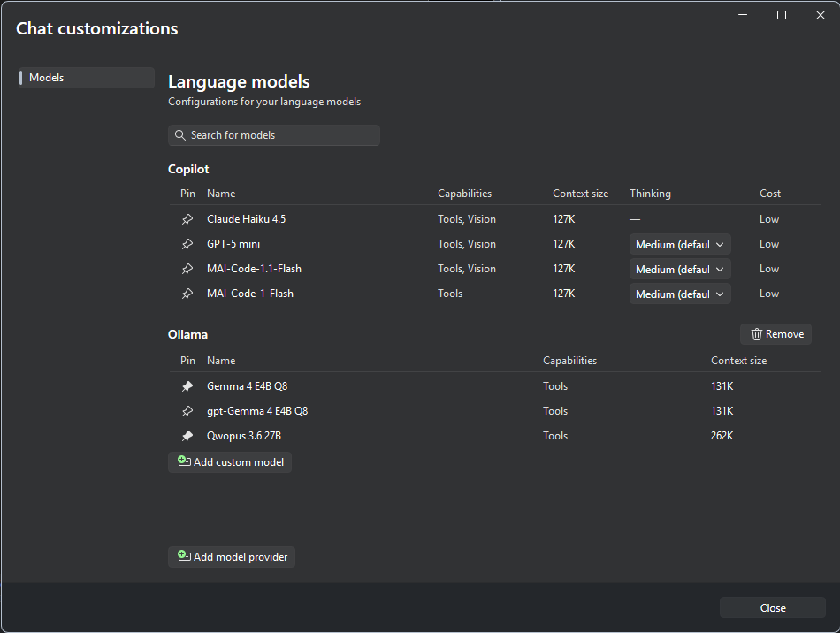The width and height of the screenshot is (840, 633).
Task: Click the Gemma 4 E4B Q8 name
Action: pyautogui.click(x=247, y=386)
